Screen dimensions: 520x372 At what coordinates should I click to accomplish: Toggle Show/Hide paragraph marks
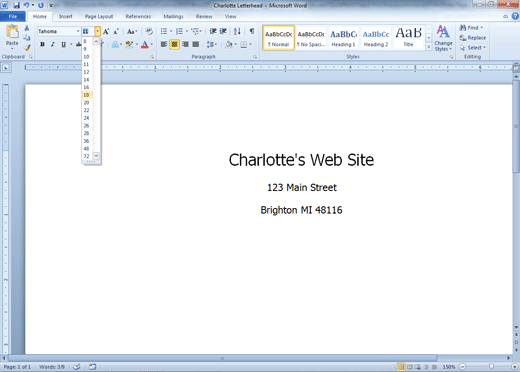click(252, 31)
